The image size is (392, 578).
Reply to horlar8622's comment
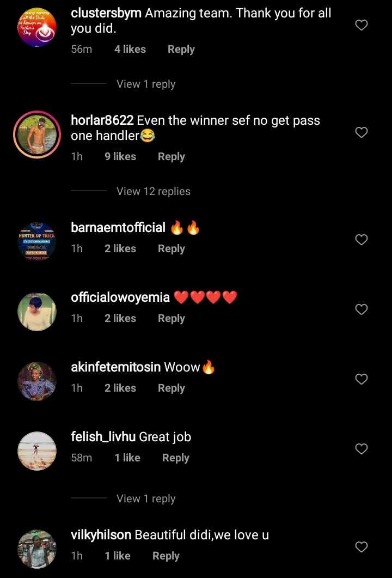click(x=171, y=157)
